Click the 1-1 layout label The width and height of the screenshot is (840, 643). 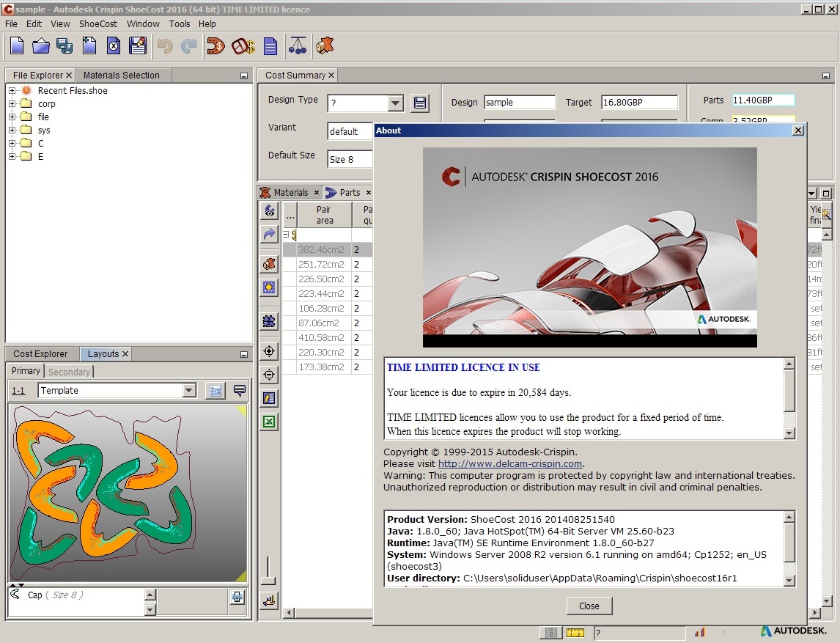click(x=18, y=391)
